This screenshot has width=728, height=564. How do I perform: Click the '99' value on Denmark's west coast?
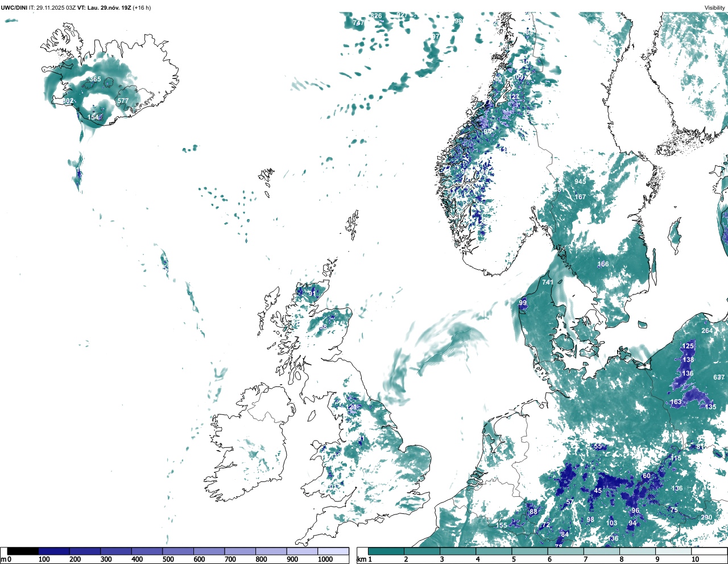523,303
